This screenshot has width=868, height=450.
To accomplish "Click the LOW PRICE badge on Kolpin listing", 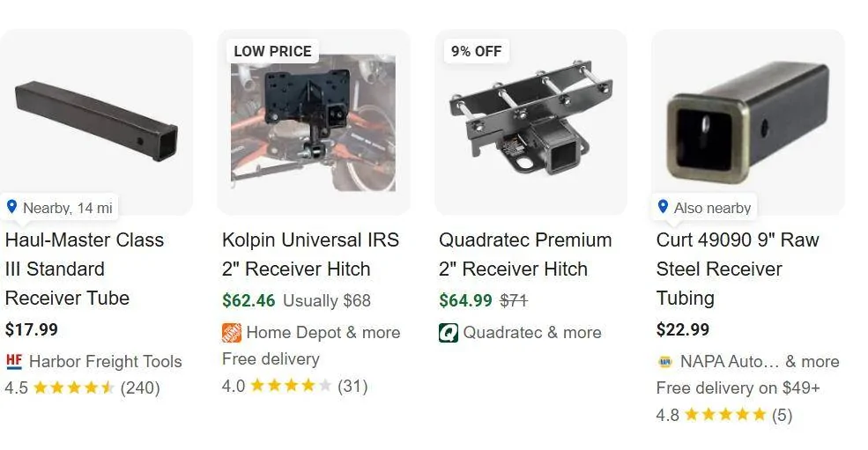I will (273, 51).
